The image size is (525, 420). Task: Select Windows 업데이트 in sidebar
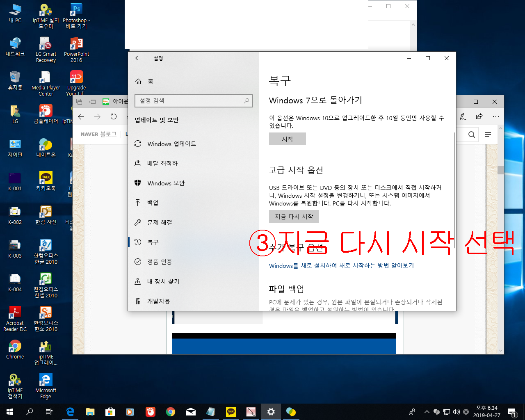(194, 144)
